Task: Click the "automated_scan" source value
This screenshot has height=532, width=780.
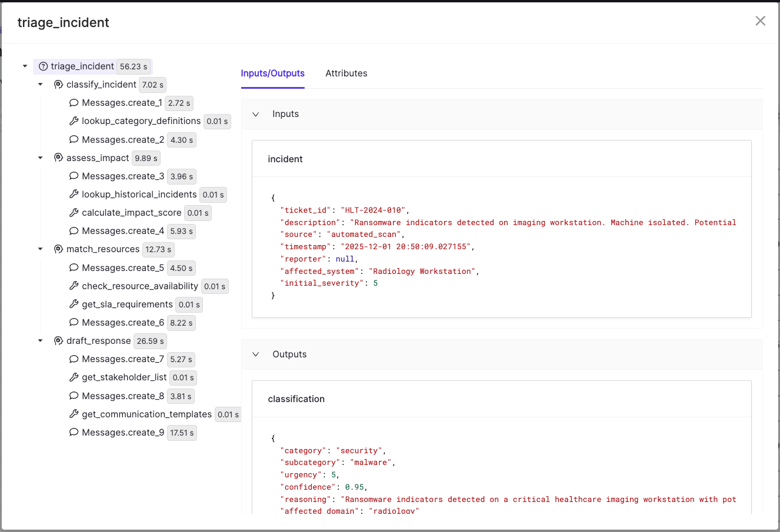Action: 364,235
